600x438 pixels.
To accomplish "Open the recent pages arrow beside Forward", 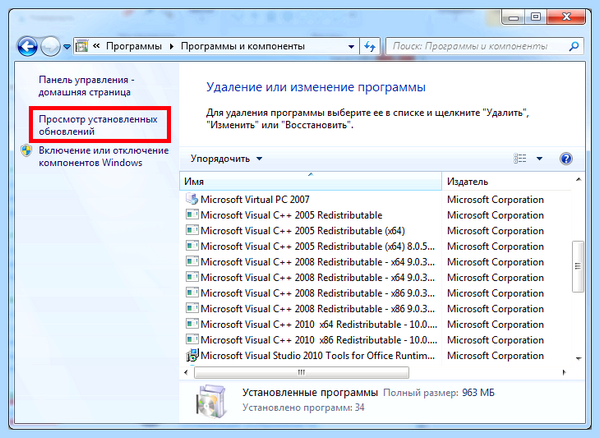I will 67,47.
